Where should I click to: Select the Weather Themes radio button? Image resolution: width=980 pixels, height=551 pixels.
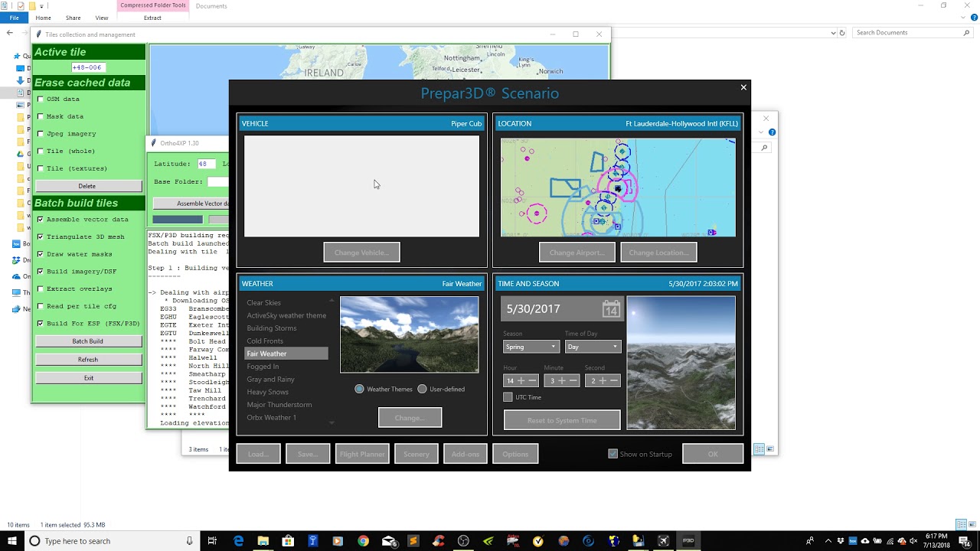click(359, 389)
